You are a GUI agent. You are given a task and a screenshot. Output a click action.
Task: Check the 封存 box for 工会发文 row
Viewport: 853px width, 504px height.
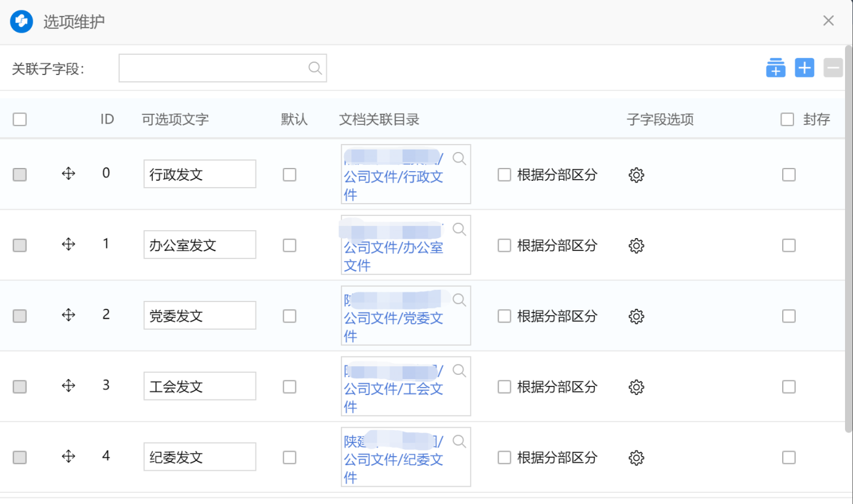[x=789, y=387]
